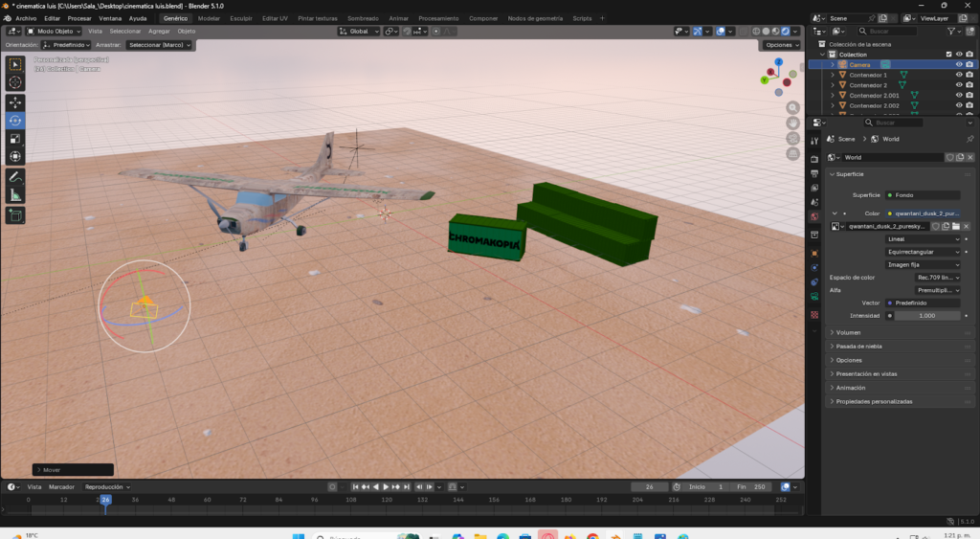
Task: Activate the Move tool
Action: pos(15,102)
